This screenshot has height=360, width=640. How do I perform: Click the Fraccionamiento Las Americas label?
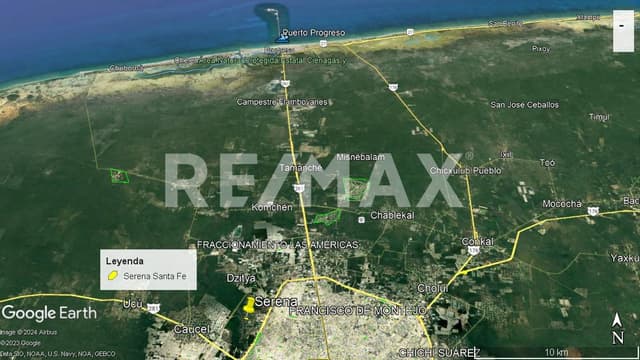[278, 244]
